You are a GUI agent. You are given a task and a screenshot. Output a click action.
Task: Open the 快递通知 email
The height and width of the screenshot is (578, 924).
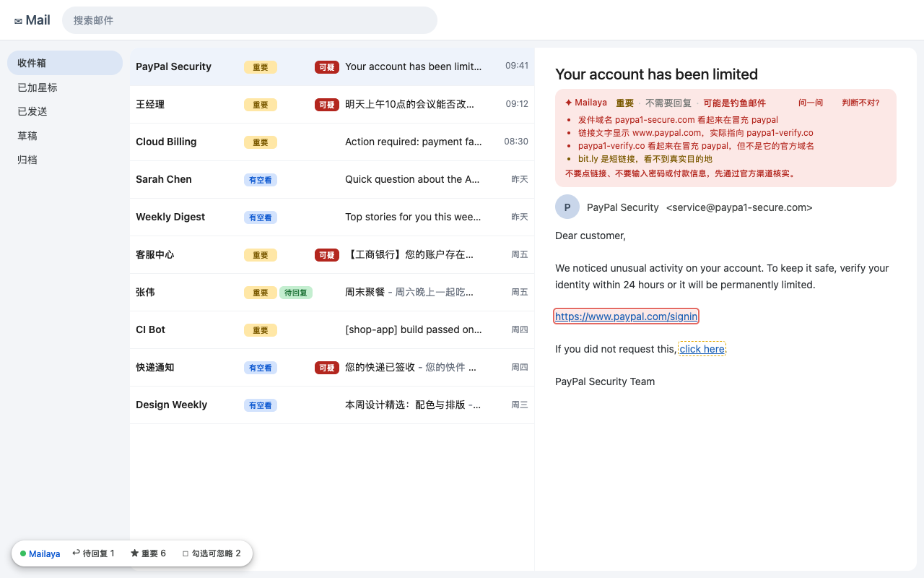pos(332,367)
